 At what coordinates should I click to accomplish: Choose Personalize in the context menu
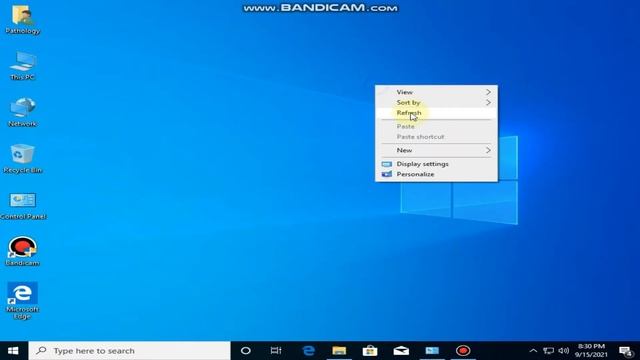click(436, 174)
